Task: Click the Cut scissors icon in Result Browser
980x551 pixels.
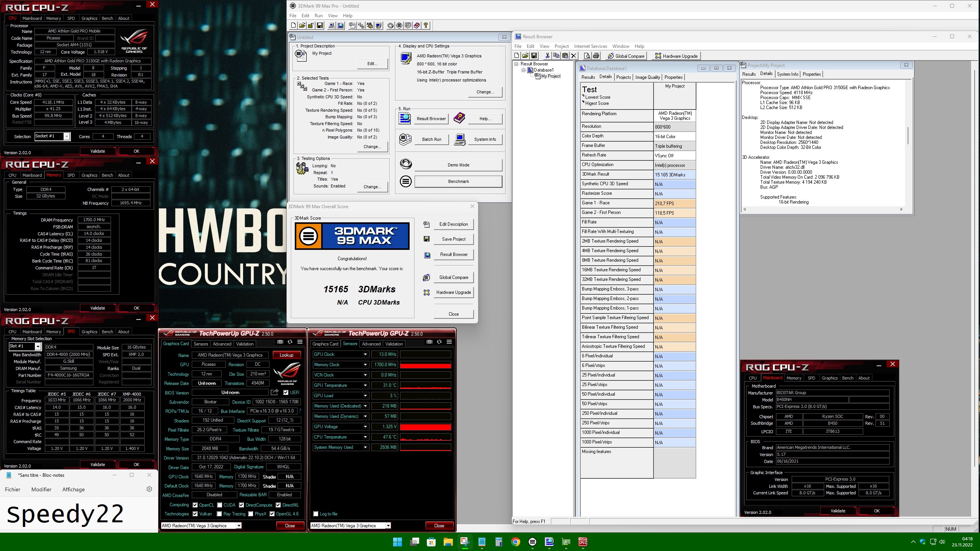Action: click(547, 56)
